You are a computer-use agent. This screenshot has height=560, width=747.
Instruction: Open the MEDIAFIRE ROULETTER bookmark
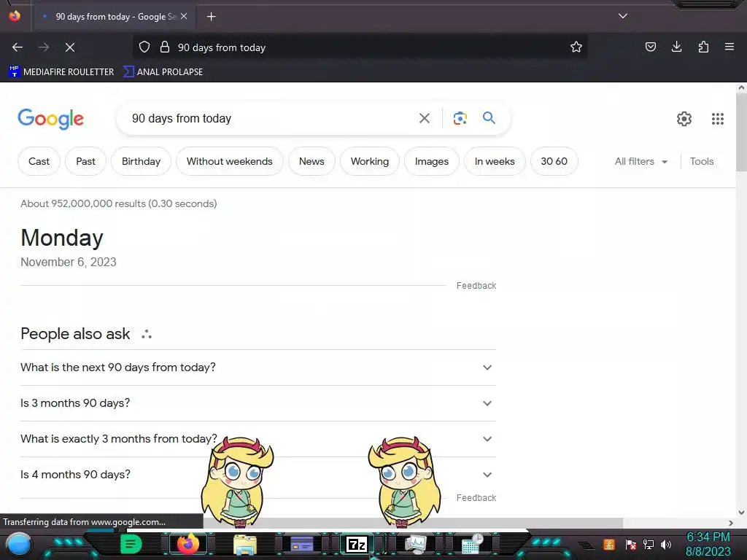click(x=61, y=72)
